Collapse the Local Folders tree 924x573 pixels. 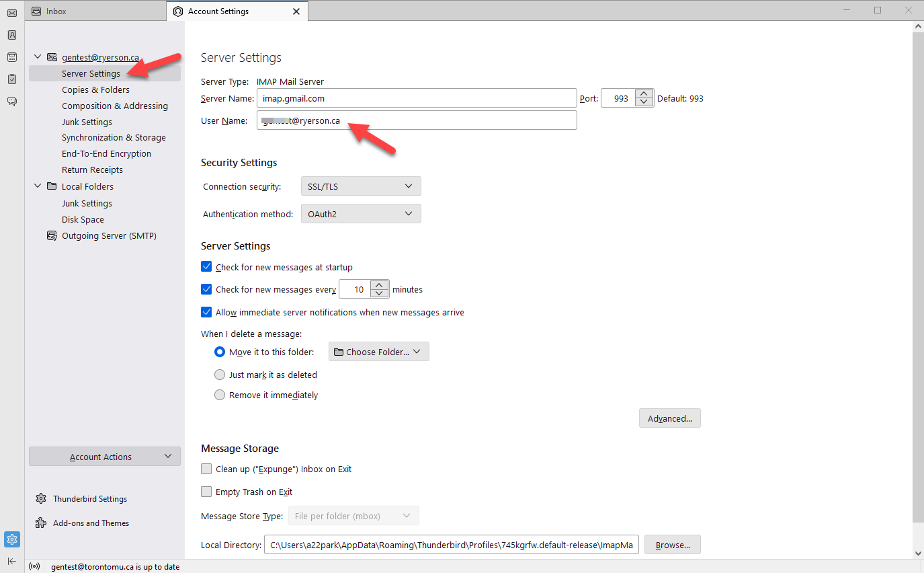coord(38,186)
